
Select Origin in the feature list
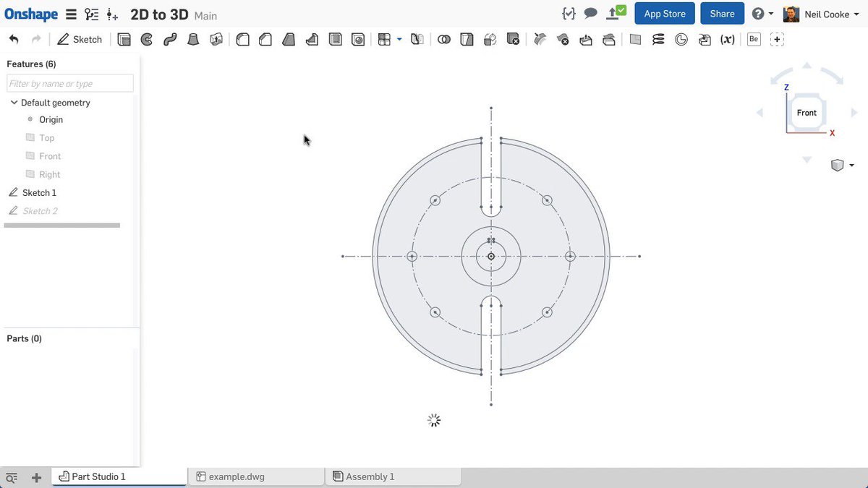51,119
